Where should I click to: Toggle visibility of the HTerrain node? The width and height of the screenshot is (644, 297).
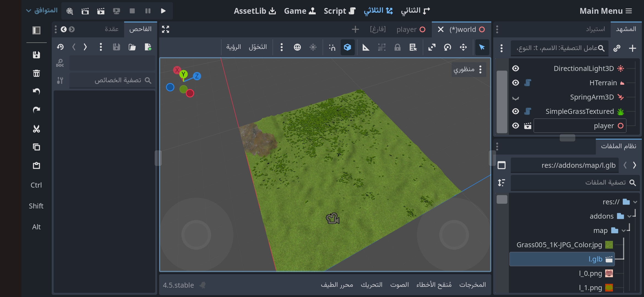[515, 83]
